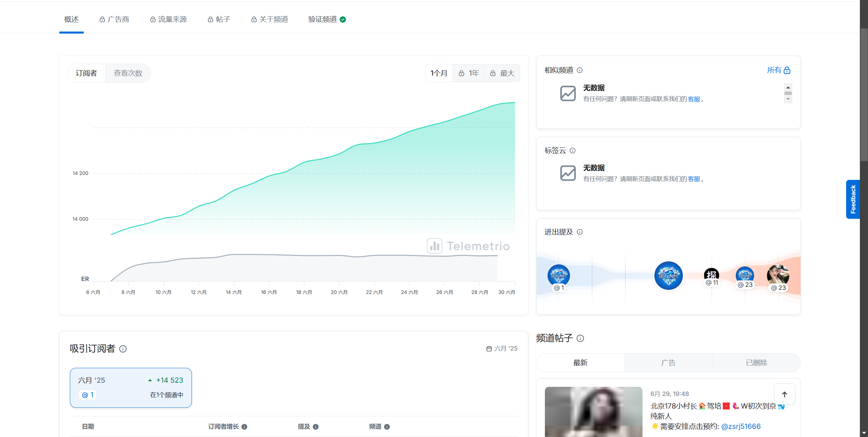Switch posts list to 最新 tab

coord(580,363)
